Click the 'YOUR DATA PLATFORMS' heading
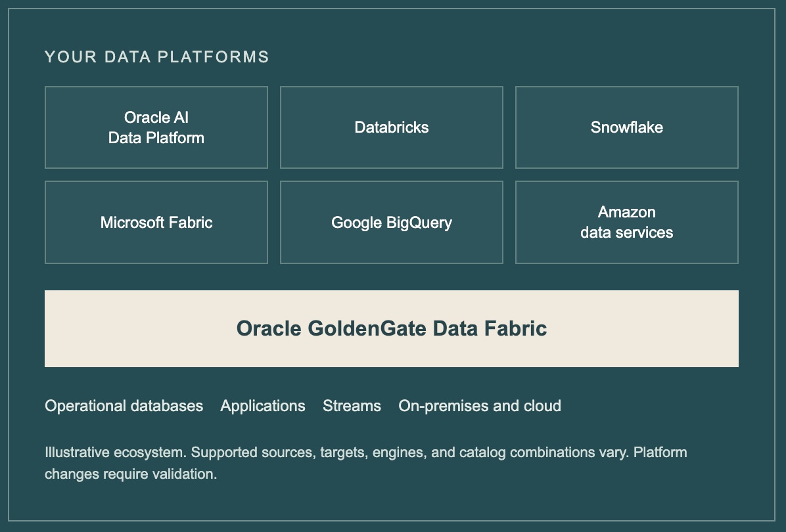The image size is (786, 532). (157, 56)
